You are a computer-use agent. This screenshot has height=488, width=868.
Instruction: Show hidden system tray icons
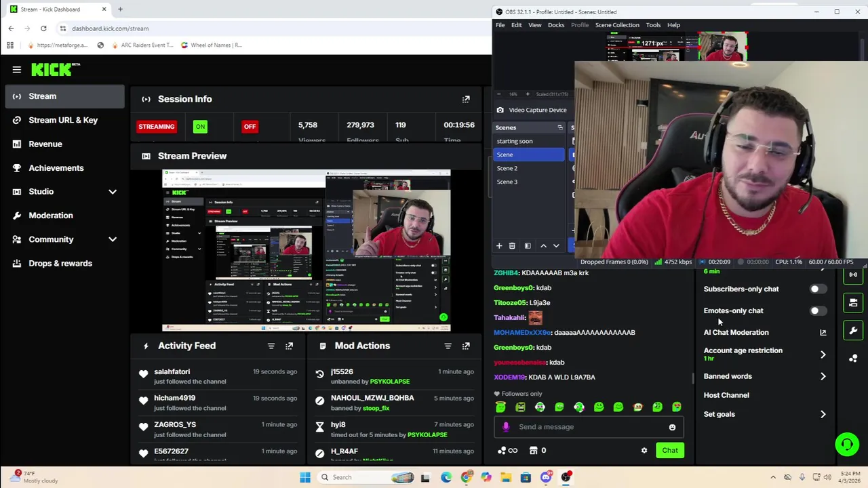772,477
